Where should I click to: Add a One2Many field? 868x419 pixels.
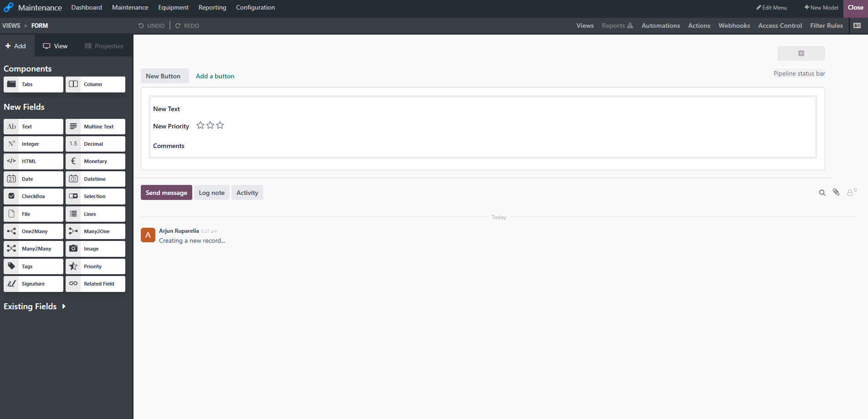click(x=33, y=231)
